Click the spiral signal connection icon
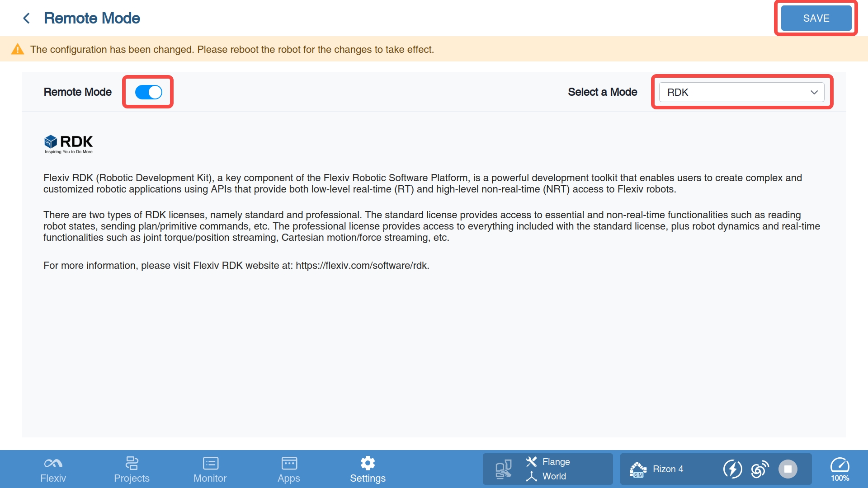Image resolution: width=868 pixels, height=488 pixels. tap(760, 469)
